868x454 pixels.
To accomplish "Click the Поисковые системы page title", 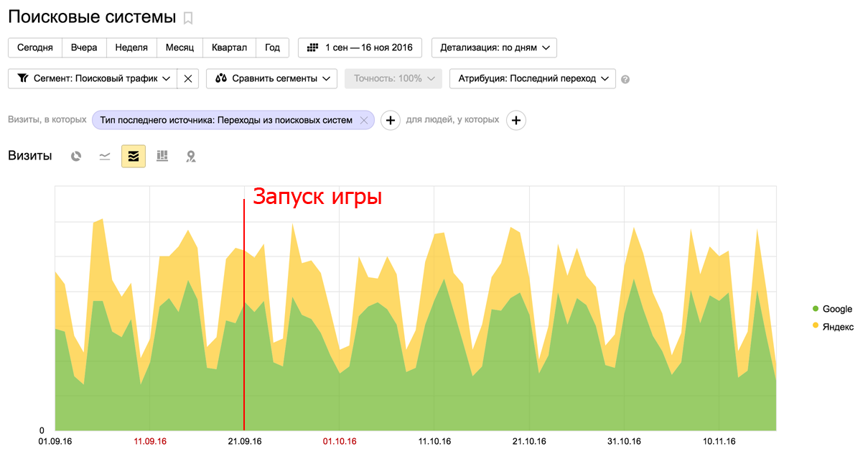I will pos(92,17).
